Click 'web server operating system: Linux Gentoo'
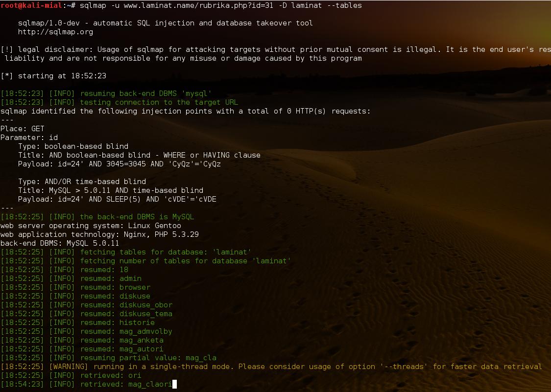This screenshot has width=551, height=392. pos(91,226)
